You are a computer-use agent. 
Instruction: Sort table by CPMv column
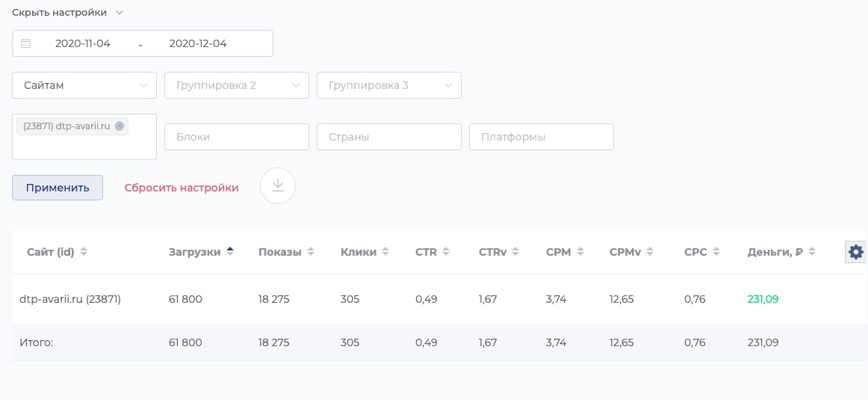click(631, 252)
